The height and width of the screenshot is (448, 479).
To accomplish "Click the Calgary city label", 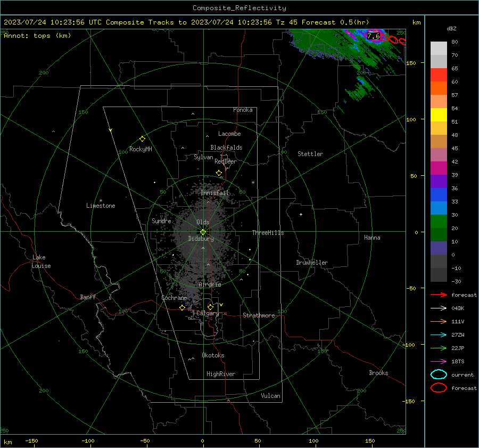I will pos(208,313).
